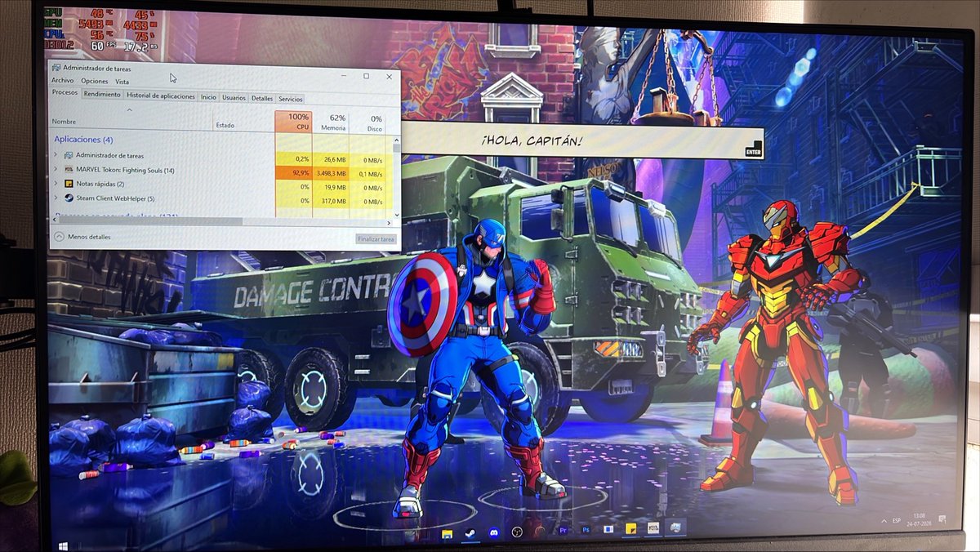Viewport: 980px width, 552px height.
Task: Select the 92,9% CPU value cell
Action: click(293, 173)
